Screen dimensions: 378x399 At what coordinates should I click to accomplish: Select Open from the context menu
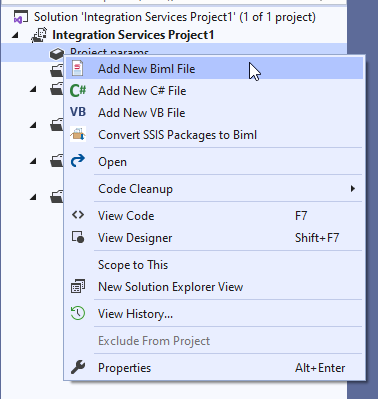[214, 161]
